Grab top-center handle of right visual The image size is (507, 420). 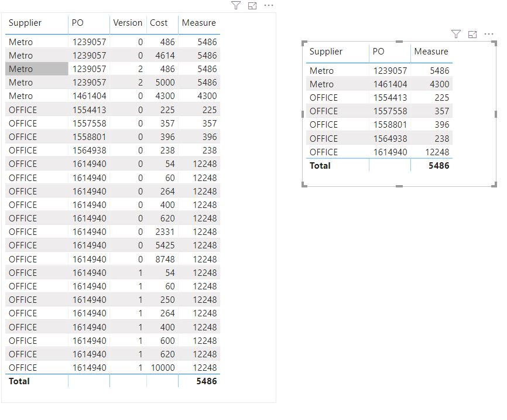tap(399, 42)
